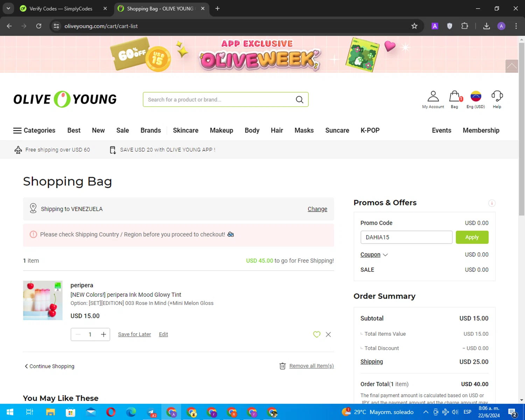The width and height of the screenshot is (525, 420).
Task: Open the Brands menu
Action: [150, 131]
